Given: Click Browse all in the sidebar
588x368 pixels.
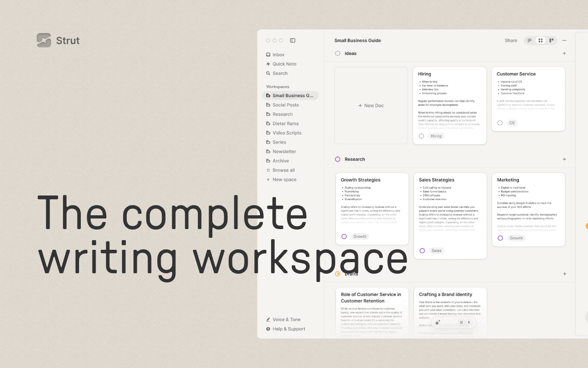Looking at the screenshot, I should click(283, 170).
